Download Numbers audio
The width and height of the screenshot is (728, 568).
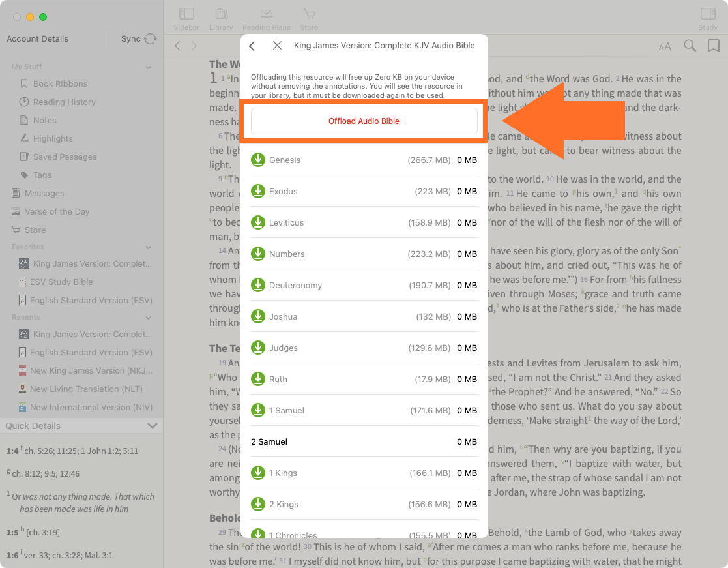(x=258, y=254)
